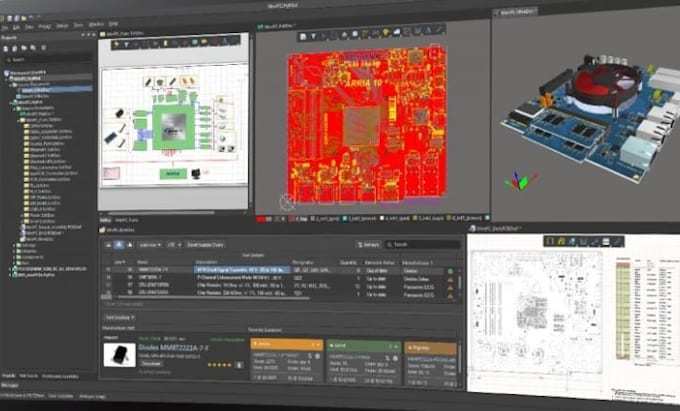Screen dimensions: 680x411
Task: Click the BOM table horizontal scrollbar
Action: [214, 298]
